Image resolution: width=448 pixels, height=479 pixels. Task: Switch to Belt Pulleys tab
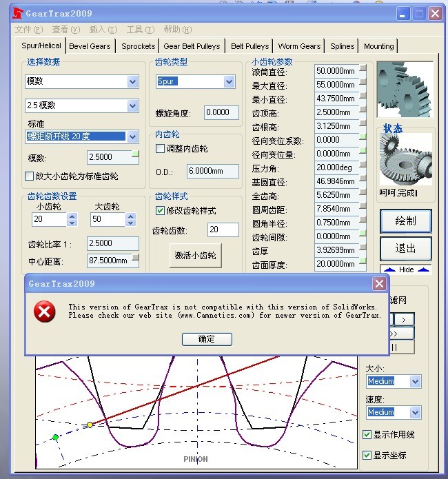(x=250, y=46)
